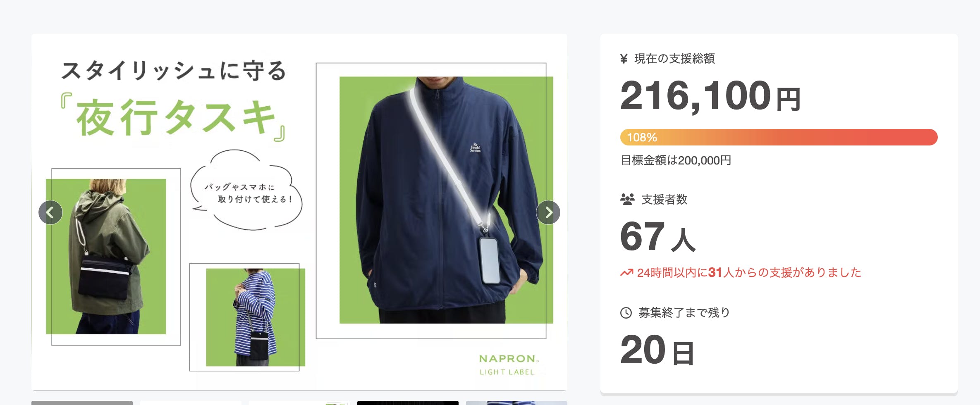
Task: Open the photo of the striped shirt model
Action: [x=256, y=317]
